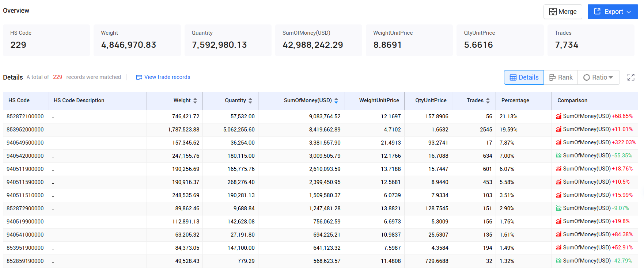Viewport: 644px width, 268px height.
Task: Select HS code 940542000000 cell
Action: click(x=25, y=156)
